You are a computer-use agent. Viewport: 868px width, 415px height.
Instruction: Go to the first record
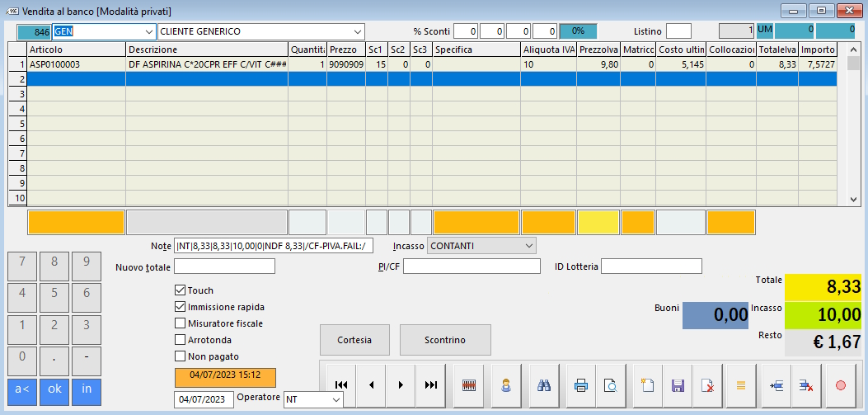pyautogui.click(x=341, y=384)
